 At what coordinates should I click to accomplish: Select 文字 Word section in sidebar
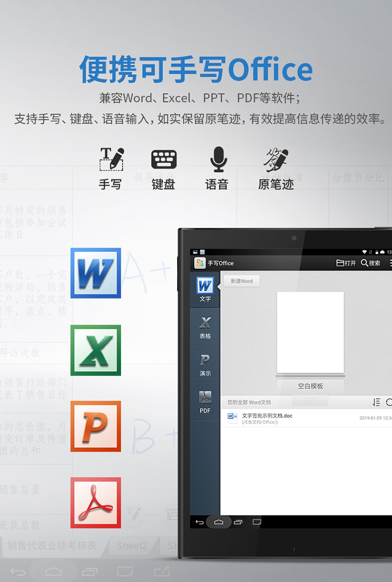205,289
